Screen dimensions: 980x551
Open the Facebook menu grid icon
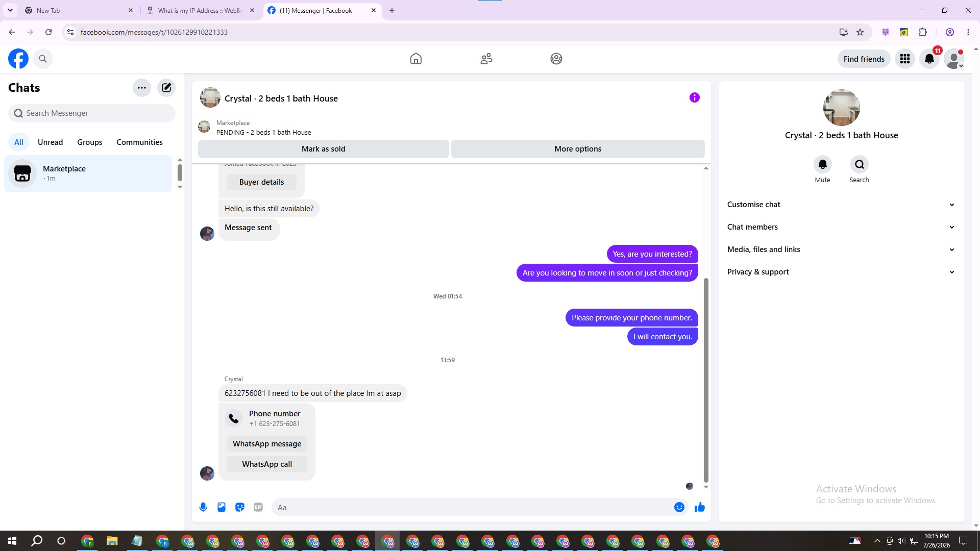coord(905,59)
